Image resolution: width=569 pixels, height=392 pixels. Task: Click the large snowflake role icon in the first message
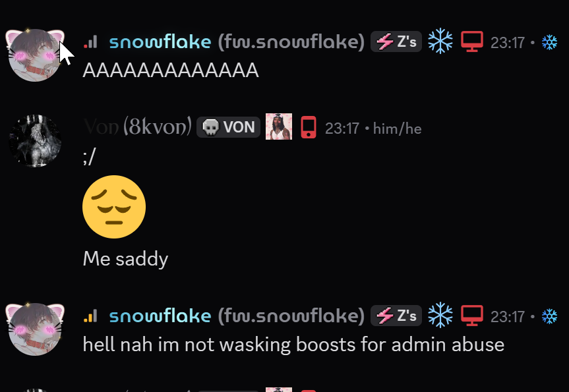click(x=440, y=42)
